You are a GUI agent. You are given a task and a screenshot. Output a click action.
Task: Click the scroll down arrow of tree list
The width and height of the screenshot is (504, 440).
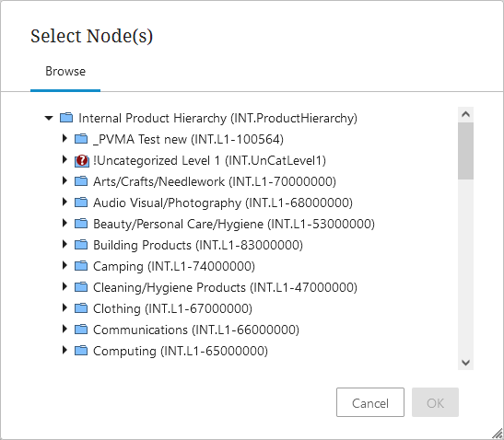pos(465,363)
